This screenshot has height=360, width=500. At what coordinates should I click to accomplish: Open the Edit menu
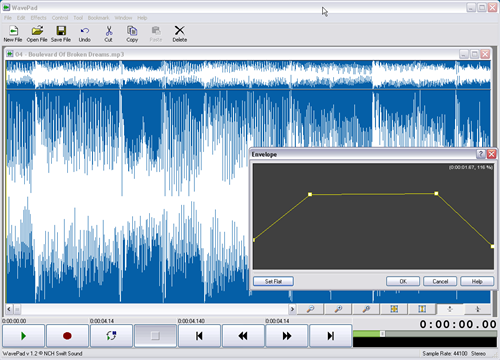coord(21,18)
